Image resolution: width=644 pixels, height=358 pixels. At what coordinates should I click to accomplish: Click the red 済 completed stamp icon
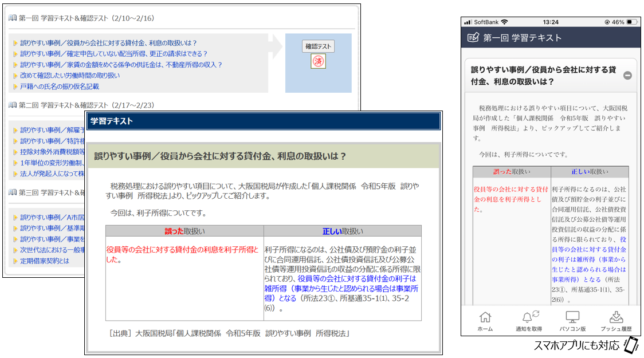[318, 61]
